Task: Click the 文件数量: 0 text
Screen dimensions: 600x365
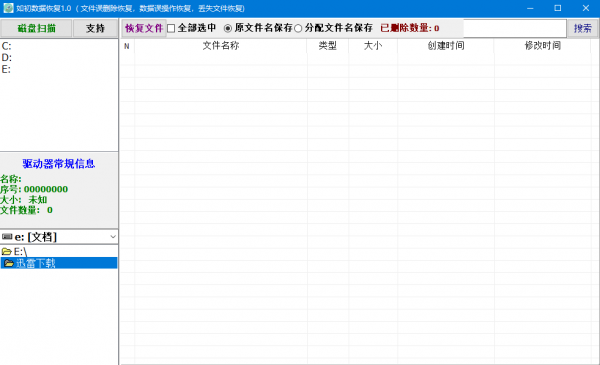Action: (26, 210)
